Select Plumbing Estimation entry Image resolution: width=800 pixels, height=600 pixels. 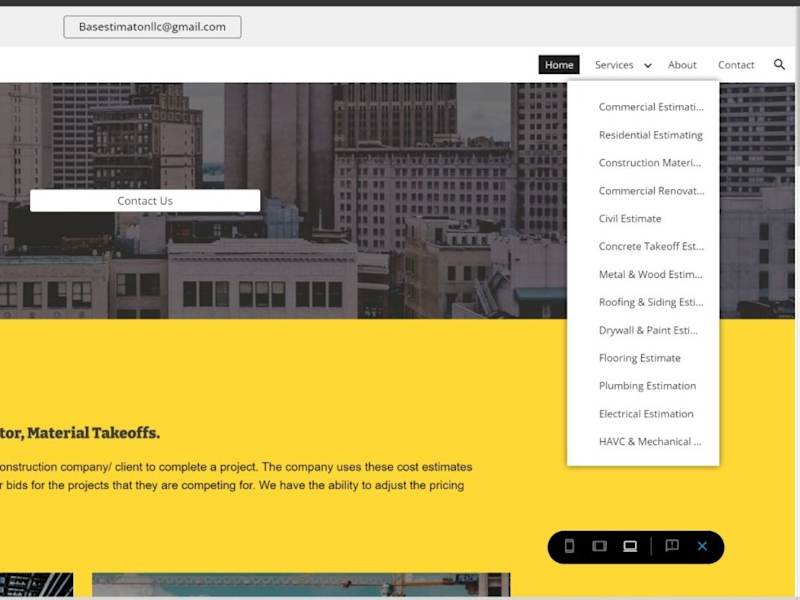(647, 386)
